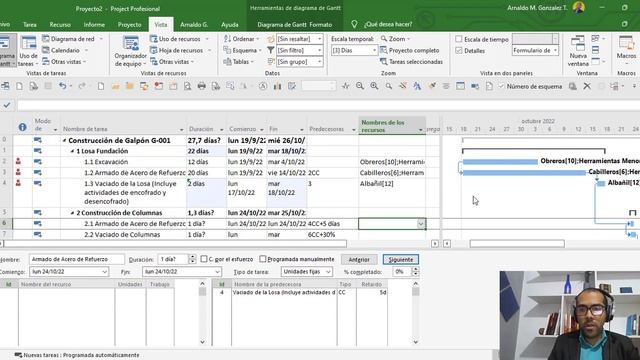Click the user account avatar
This screenshot has width=640, height=360.
point(579,8)
